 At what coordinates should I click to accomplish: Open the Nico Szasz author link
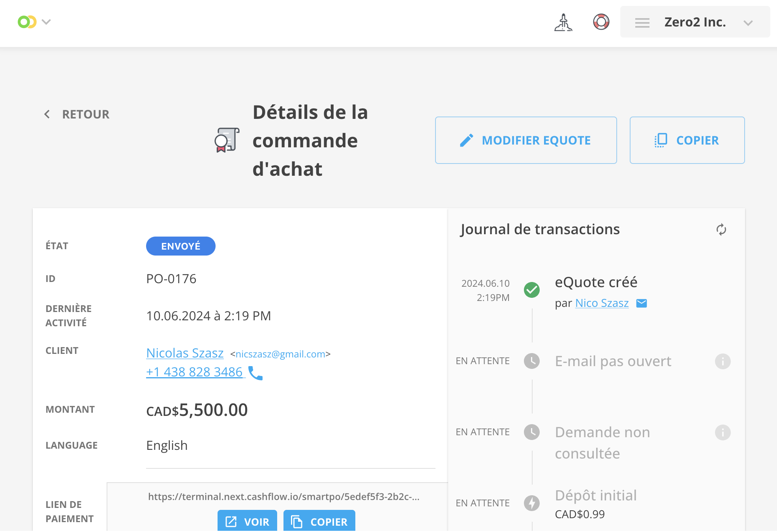(602, 303)
